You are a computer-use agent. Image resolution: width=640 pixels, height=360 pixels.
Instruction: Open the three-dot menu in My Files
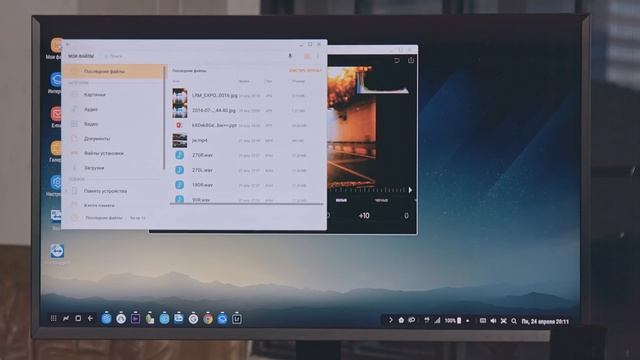point(318,56)
